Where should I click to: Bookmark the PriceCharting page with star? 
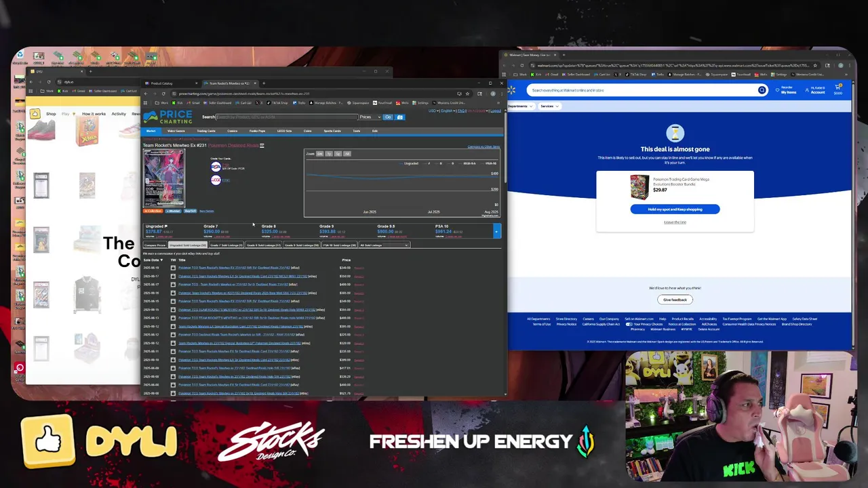(467, 94)
